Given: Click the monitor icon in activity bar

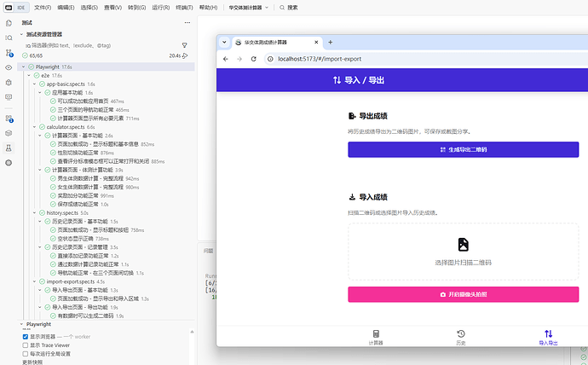Looking at the screenshot, I should [x=9, y=97].
